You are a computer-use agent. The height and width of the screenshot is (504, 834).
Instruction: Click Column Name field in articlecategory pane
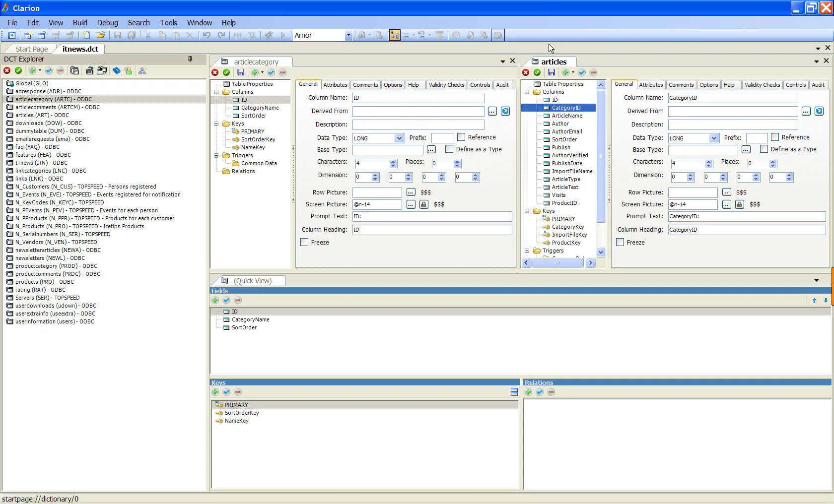pyautogui.click(x=418, y=98)
